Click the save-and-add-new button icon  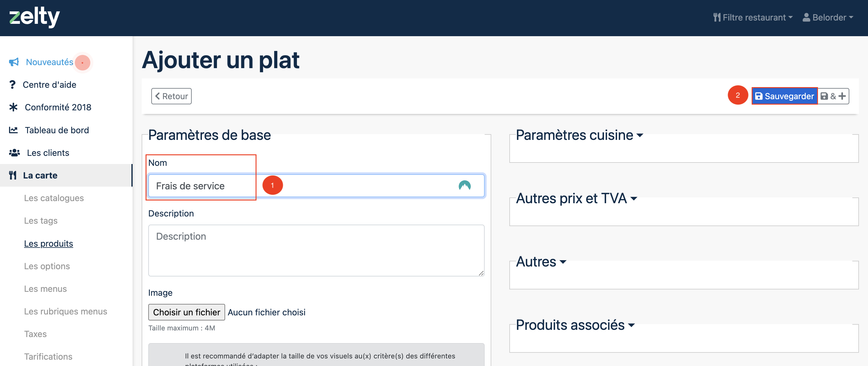point(833,96)
